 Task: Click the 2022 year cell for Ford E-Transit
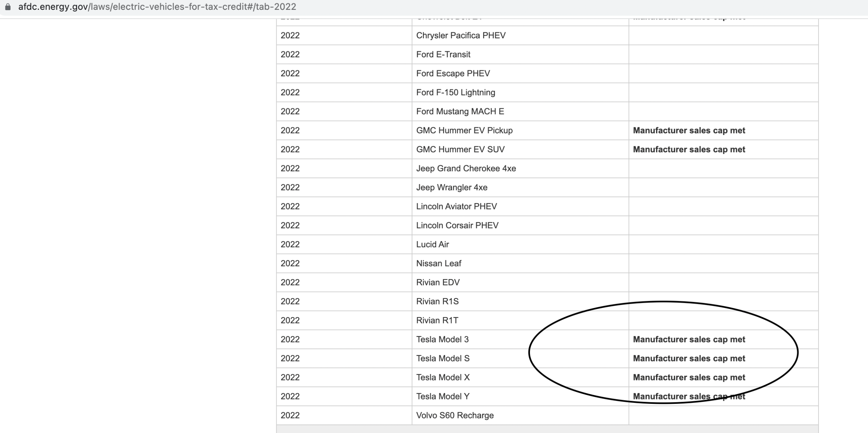pyautogui.click(x=344, y=54)
